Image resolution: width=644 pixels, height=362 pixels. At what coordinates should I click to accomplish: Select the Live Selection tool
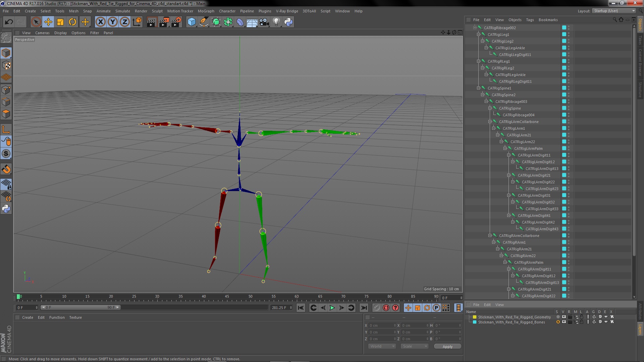[x=36, y=22]
